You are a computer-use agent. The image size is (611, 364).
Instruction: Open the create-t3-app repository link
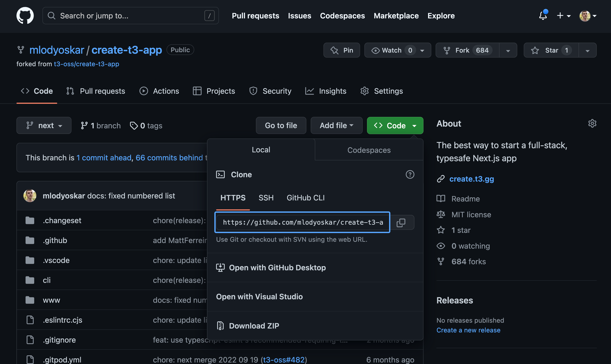pos(127,50)
